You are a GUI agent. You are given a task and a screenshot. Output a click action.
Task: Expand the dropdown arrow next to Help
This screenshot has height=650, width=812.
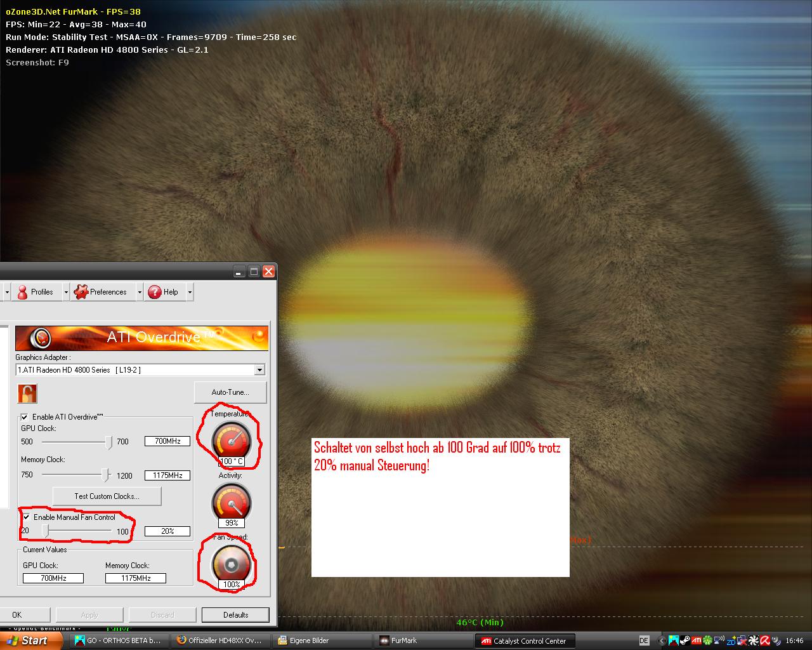click(190, 292)
